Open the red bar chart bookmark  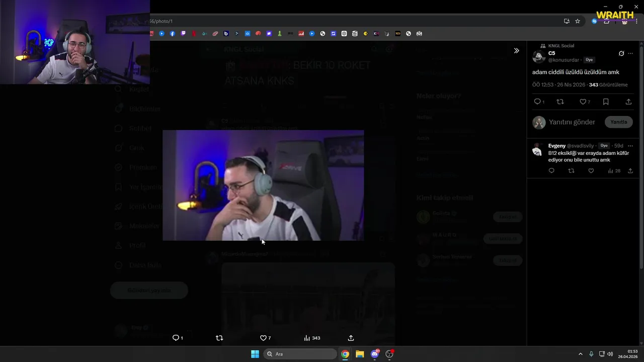click(301, 34)
